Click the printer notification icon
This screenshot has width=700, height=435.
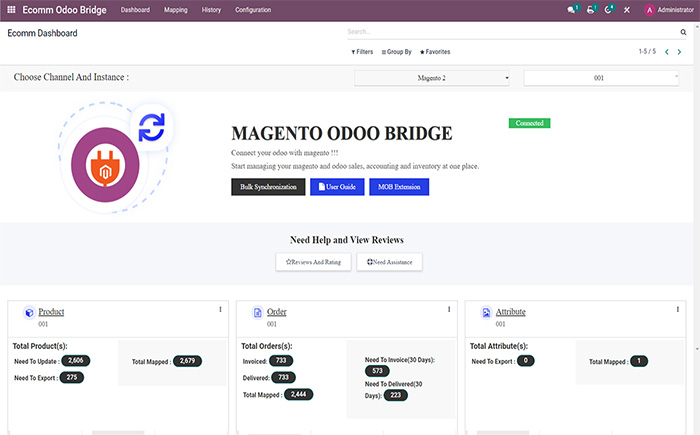click(591, 9)
